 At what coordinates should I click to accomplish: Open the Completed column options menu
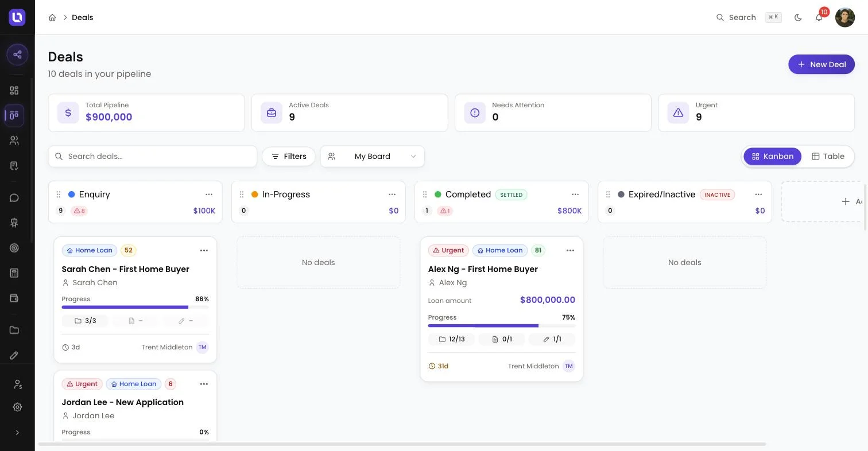tap(575, 195)
